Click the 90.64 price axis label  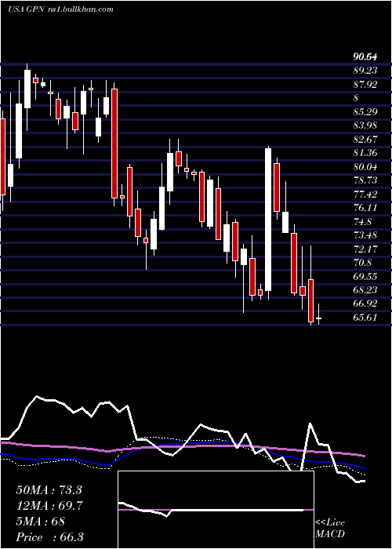click(365, 56)
